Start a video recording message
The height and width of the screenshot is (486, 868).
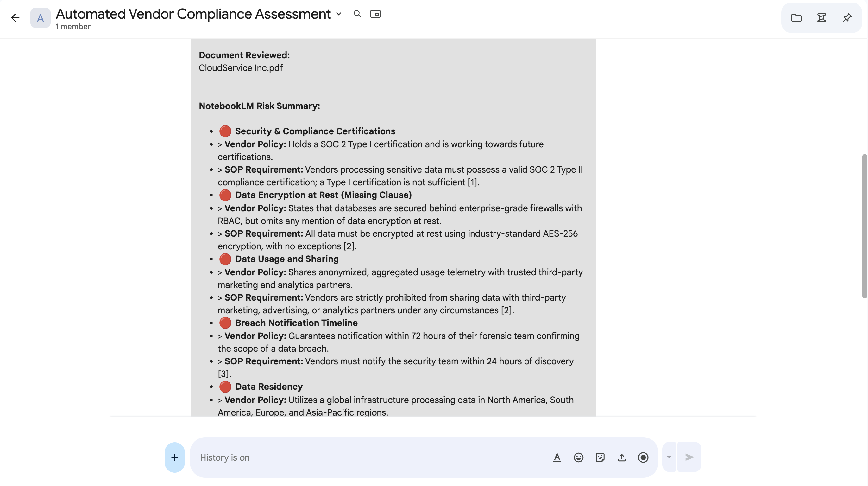(x=643, y=457)
